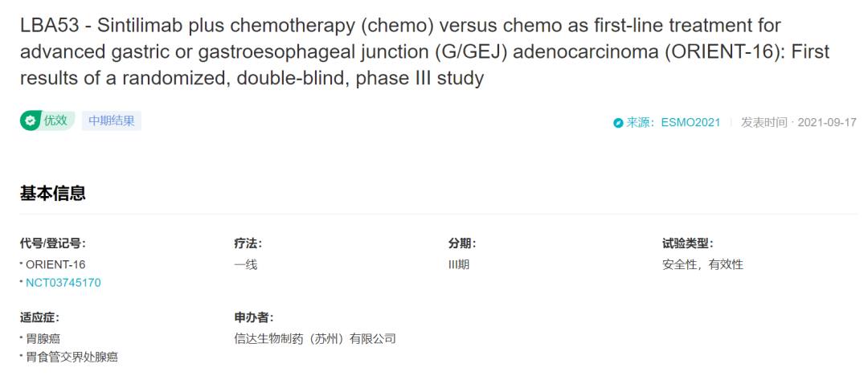This screenshot has height=380, width=868.
Task: Click the 基本信息 section heading
Action: (x=52, y=193)
